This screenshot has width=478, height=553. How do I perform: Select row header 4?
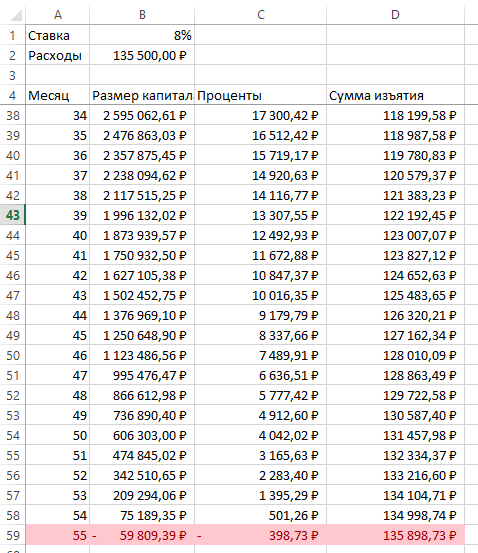tap(13, 95)
